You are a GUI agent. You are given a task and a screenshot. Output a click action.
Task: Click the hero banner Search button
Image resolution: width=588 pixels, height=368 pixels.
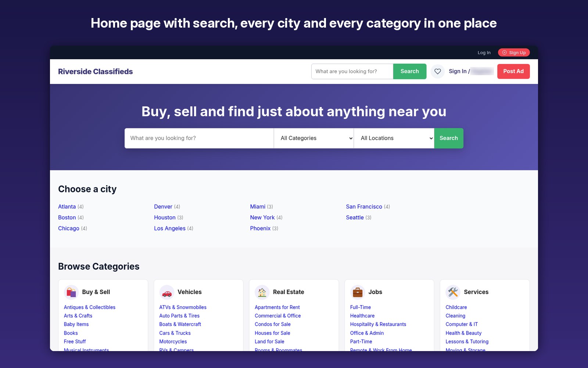point(449,138)
